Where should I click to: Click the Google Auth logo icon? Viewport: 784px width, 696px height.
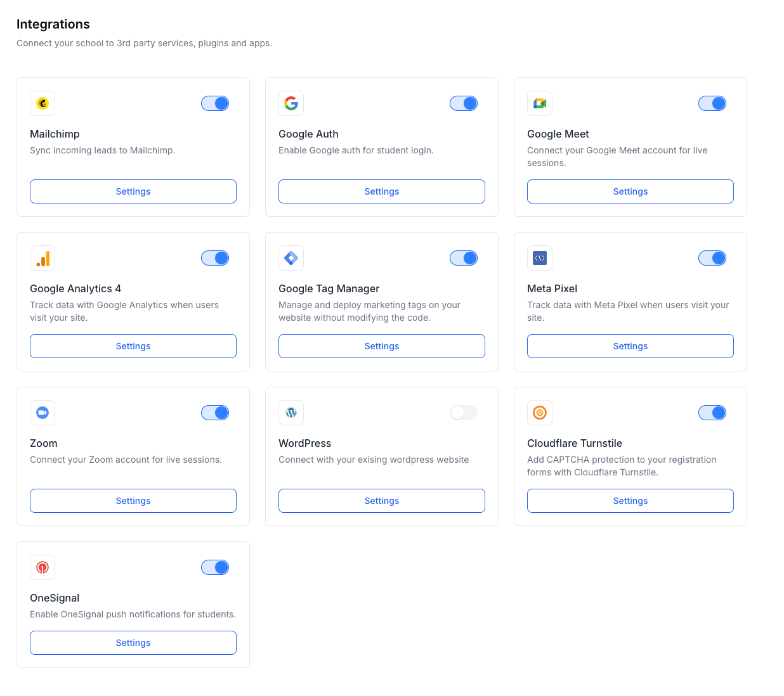pos(291,103)
